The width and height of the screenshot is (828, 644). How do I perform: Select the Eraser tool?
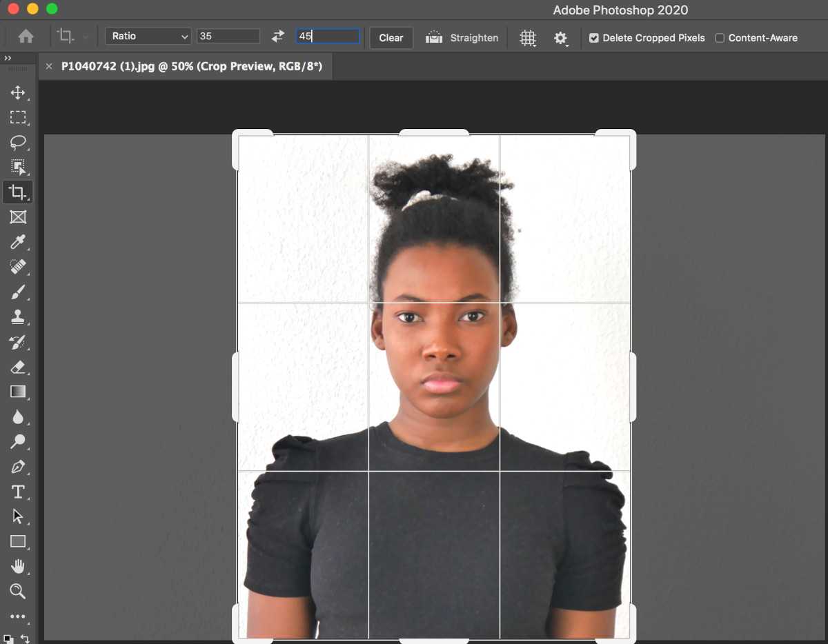(18, 367)
